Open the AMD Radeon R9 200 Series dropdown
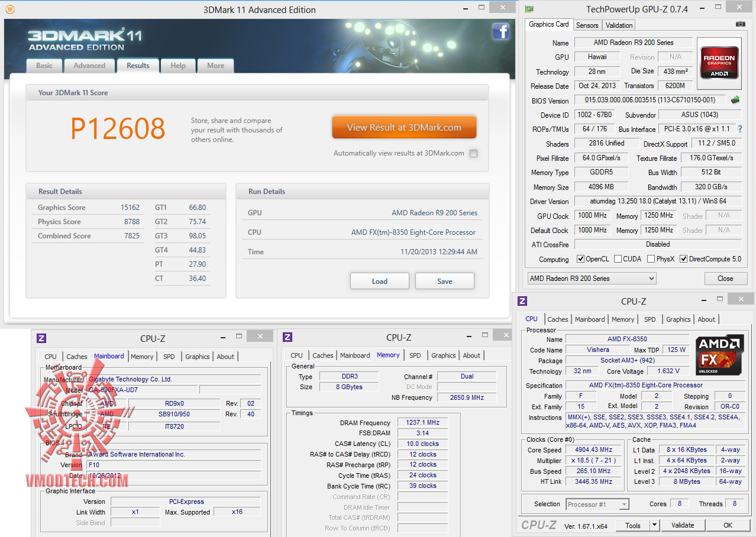 click(592, 278)
